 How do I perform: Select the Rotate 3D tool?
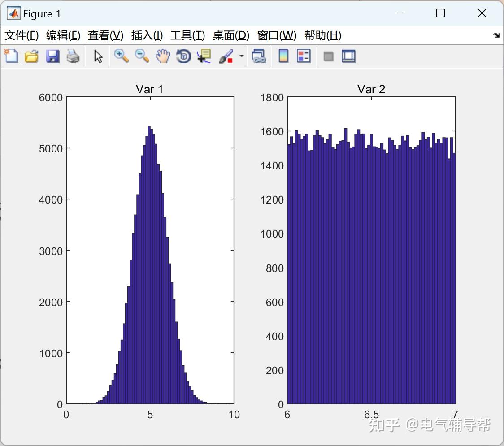pyautogui.click(x=183, y=56)
